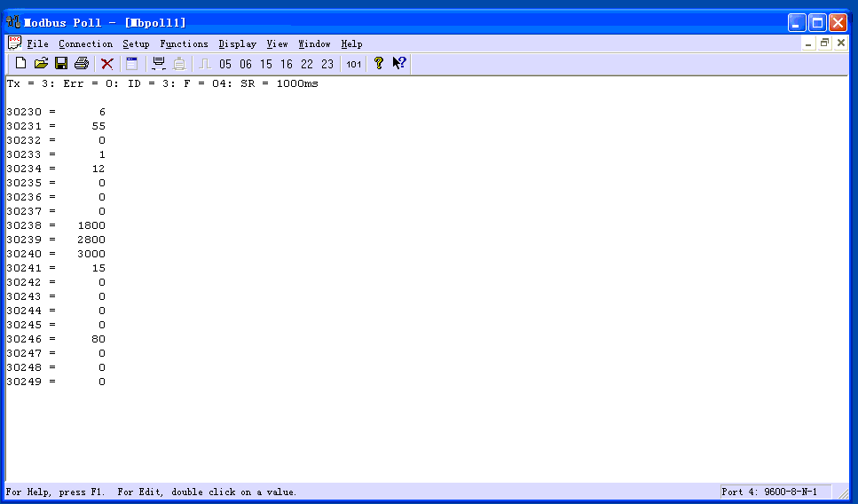Click the 101 toolbar button
Screen dimensions: 858x504
pos(354,64)
